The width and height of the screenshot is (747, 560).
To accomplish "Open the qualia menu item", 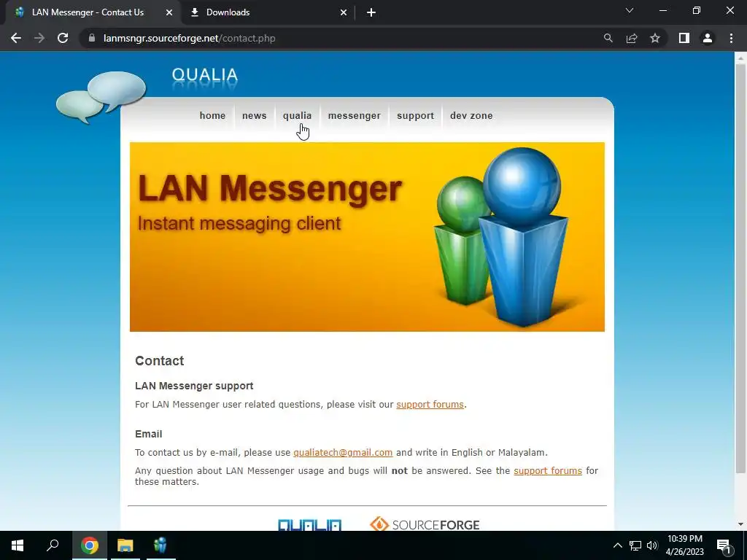I will pyautogui.click(x=298, y=116).
